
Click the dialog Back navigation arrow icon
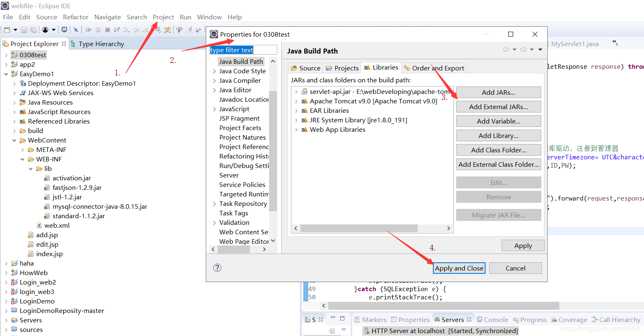(x=506, y=49)
